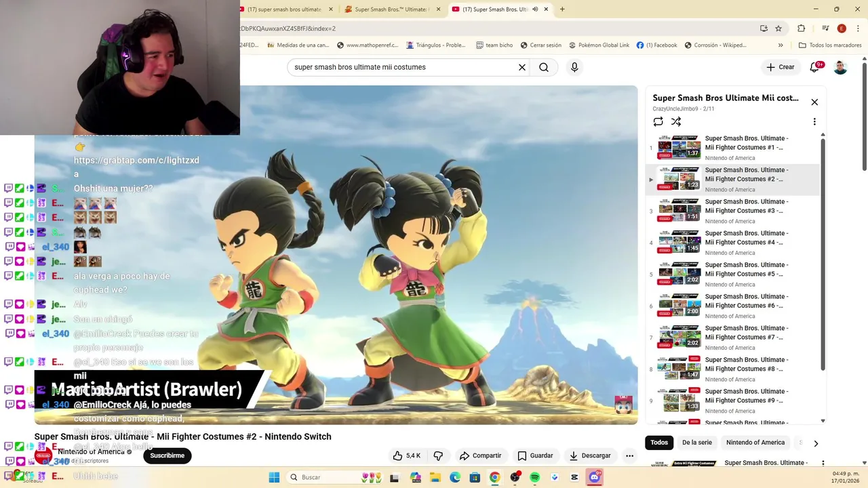Toggle playlist loop
This screenshot has height=488, width=868.
click(x=658, y=122)
